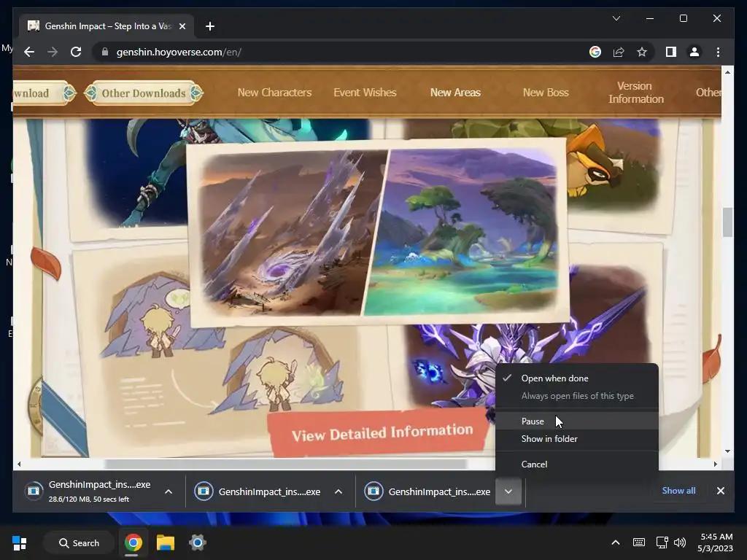This screenshot has height=560, width=747.
Task: Bookmark this page with the star
Action: pyautogui.click(x=642, y=52)
